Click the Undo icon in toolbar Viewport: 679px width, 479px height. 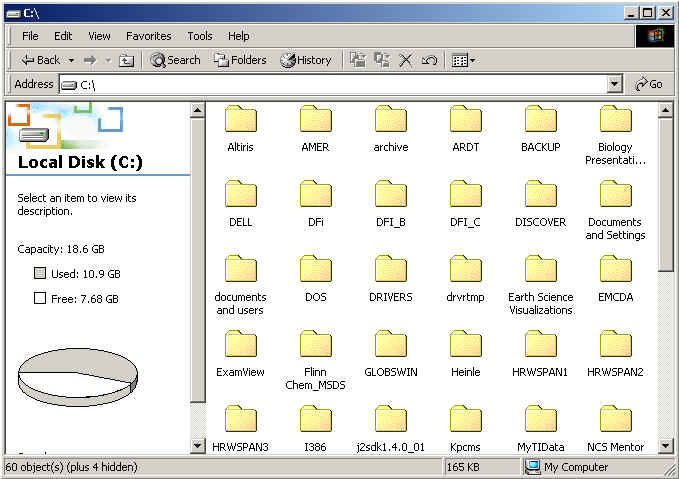coord(429,60)
